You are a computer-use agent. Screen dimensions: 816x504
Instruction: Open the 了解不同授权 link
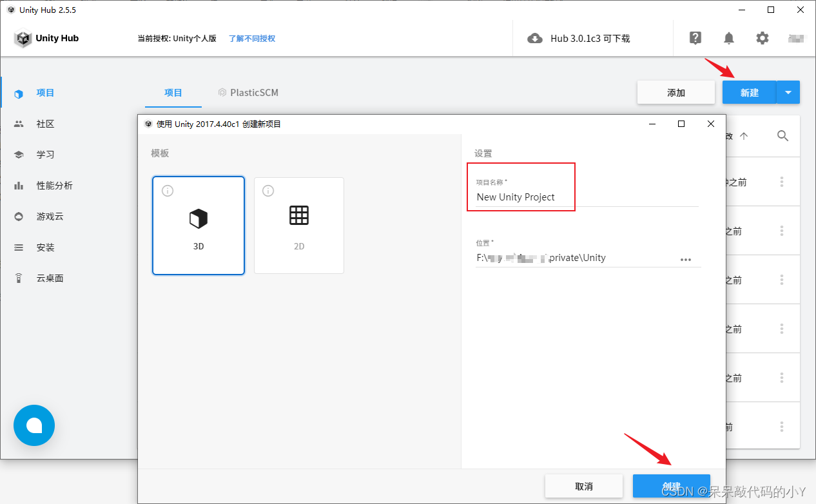click(x=251, y=39)
